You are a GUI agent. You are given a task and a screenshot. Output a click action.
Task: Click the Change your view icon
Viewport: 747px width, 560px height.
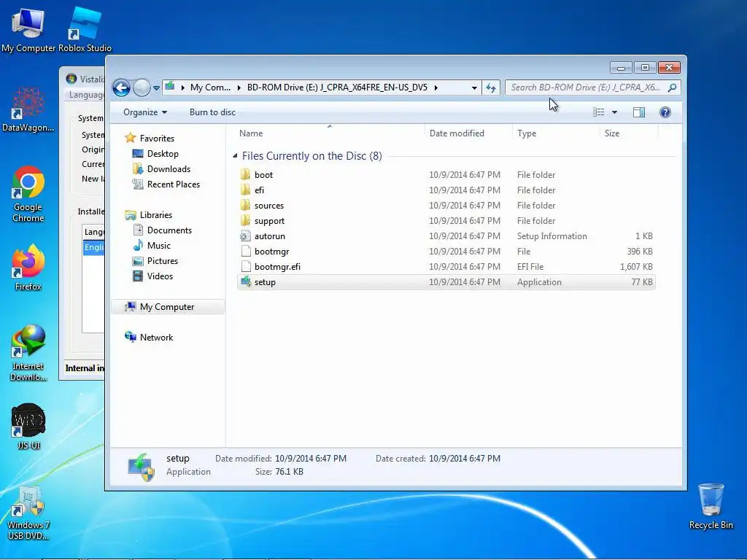click(598, 112)
